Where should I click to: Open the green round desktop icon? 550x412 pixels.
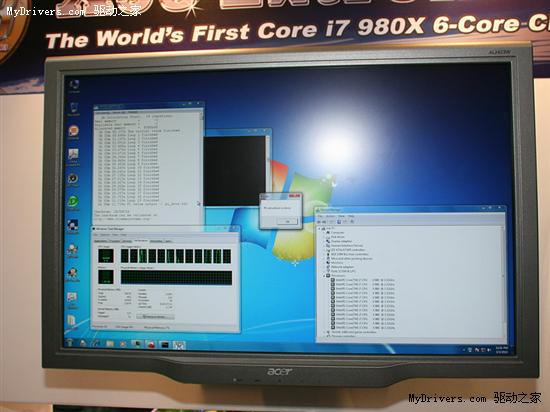click(x=73, y=202)
